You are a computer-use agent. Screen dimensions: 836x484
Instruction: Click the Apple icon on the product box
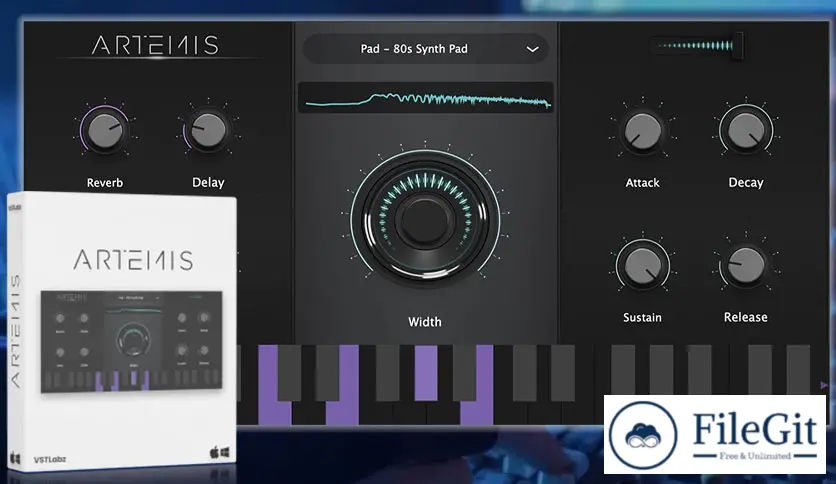pos(214,453)
